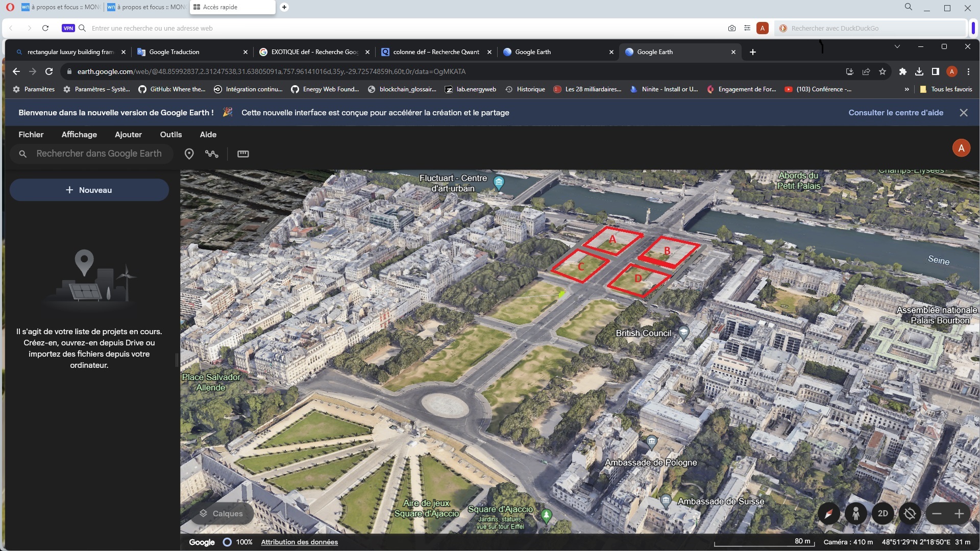Open a new Chrome tab

[753, 52]
